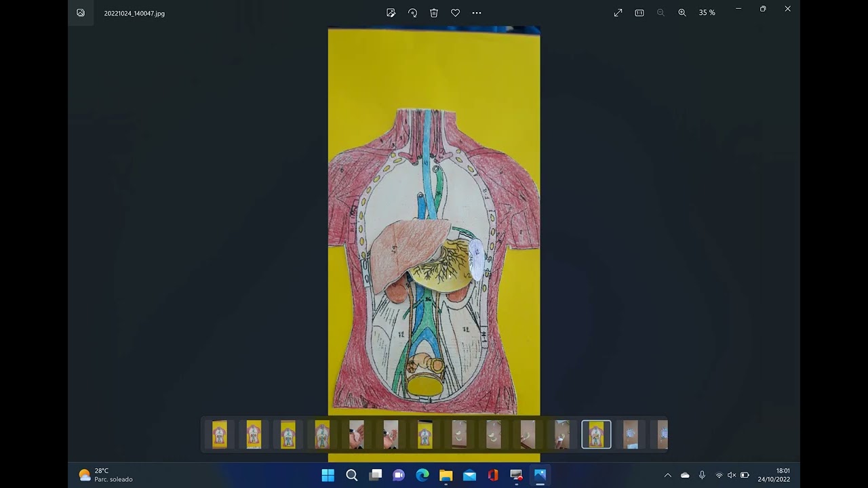Zoom in with the plus magnifier icon

click(x=682, y=13)
